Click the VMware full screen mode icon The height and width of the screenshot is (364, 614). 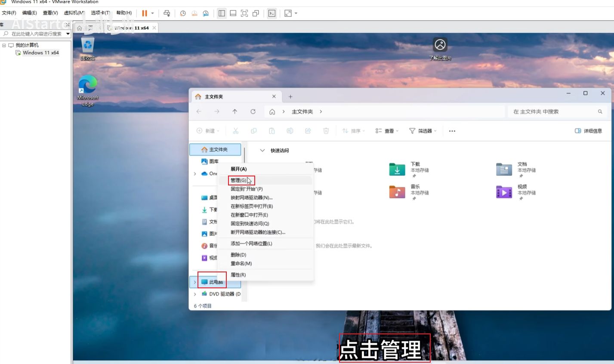[x=244, y=13]
